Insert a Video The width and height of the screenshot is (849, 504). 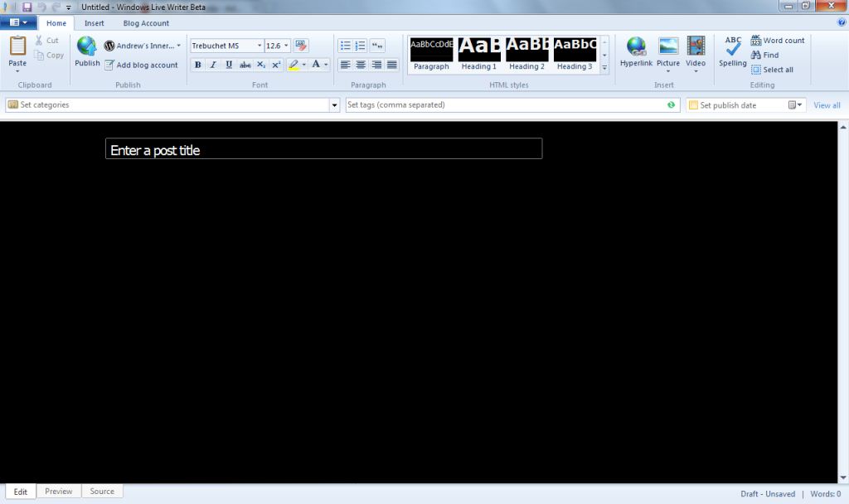point(696,54)
